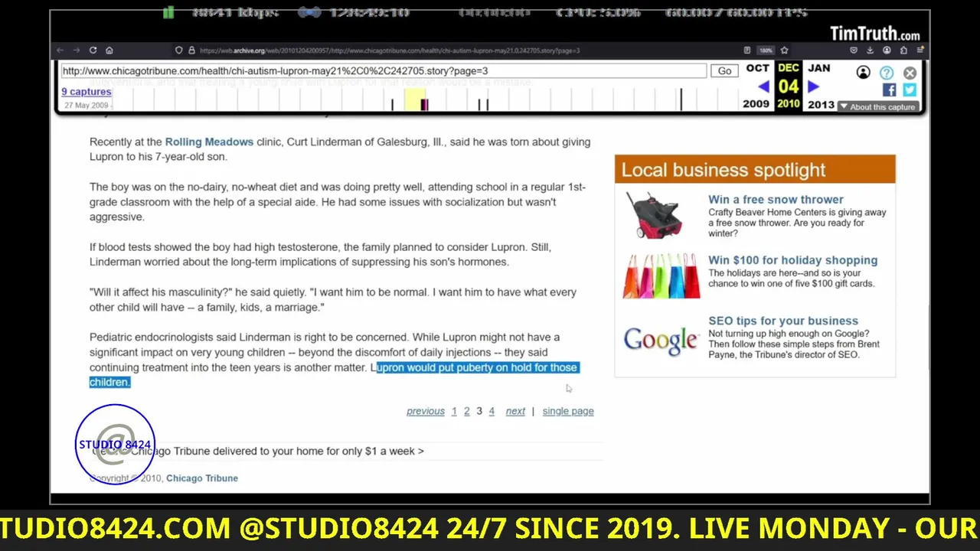
Task: Go back with the browser back arrow
Action: (60, 51)
